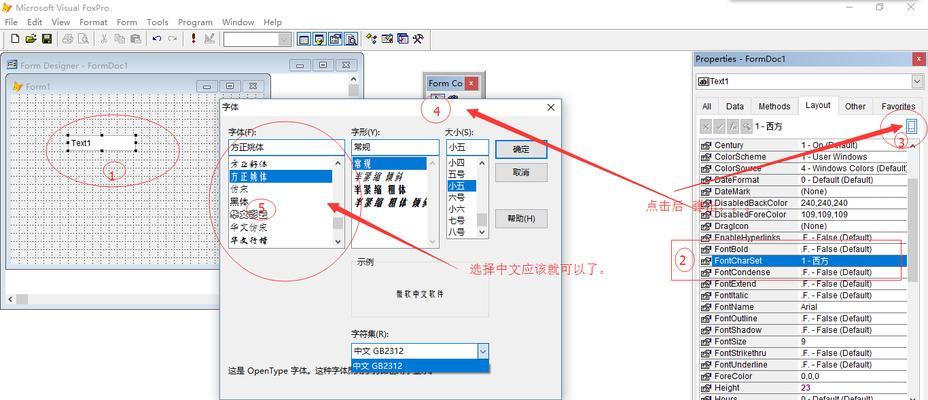The image size is (928, 400).
Task: Click the Save floppy disk icon
Action: tap(47, 39)
